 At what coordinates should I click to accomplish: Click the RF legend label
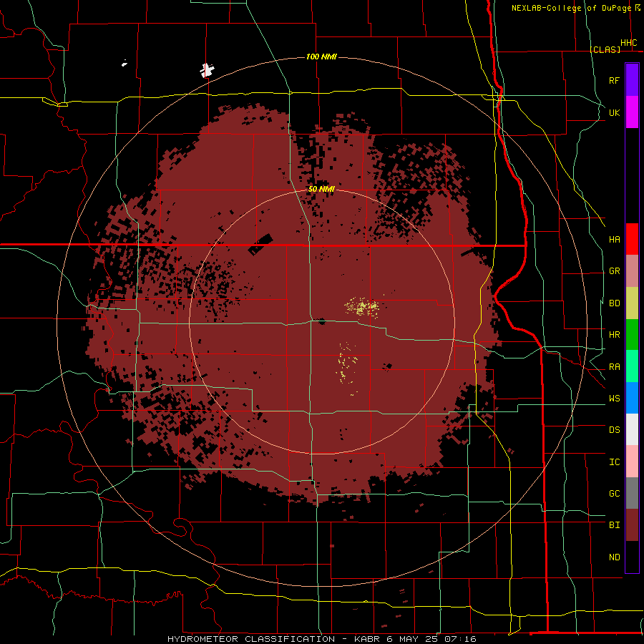[615, 80]
